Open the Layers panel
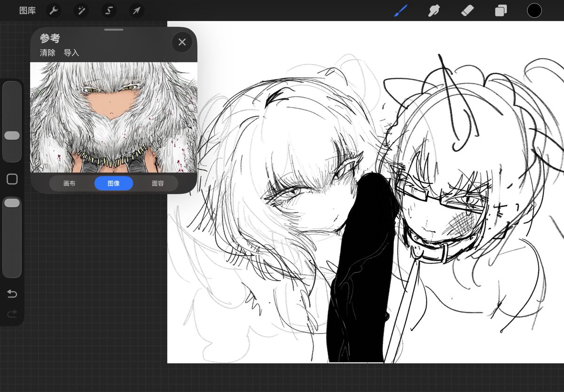Image resolution: width=564 pixels, height=392 pixels. tap(501, 10)
